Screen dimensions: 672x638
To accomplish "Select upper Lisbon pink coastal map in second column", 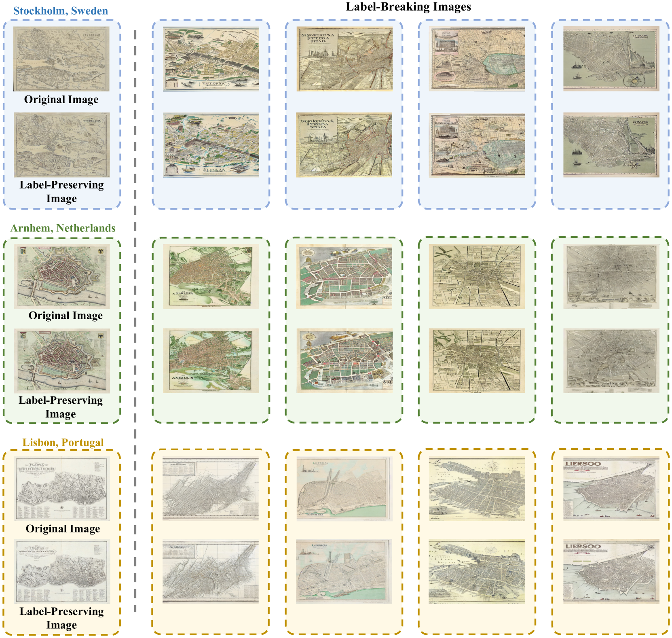I will (344, 489).
